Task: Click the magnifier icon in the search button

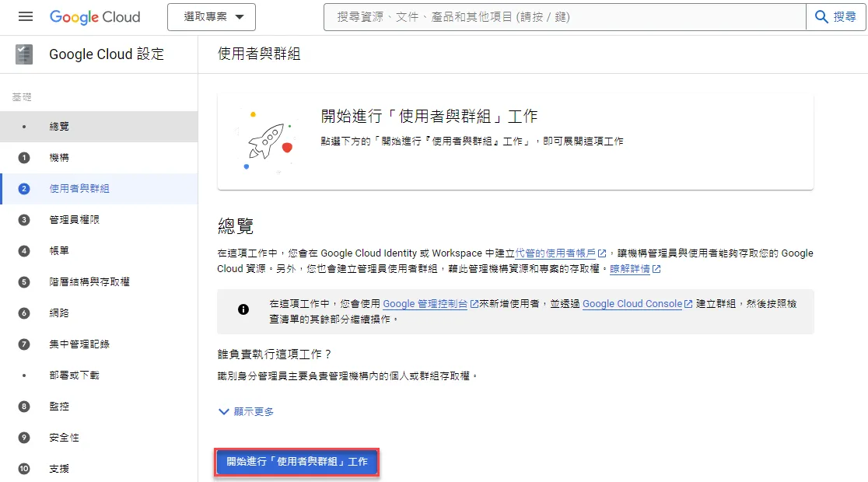Action: 821,17
